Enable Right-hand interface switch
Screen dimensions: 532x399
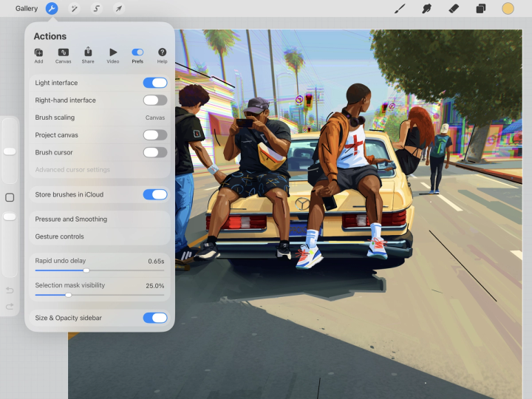[155, 100]
